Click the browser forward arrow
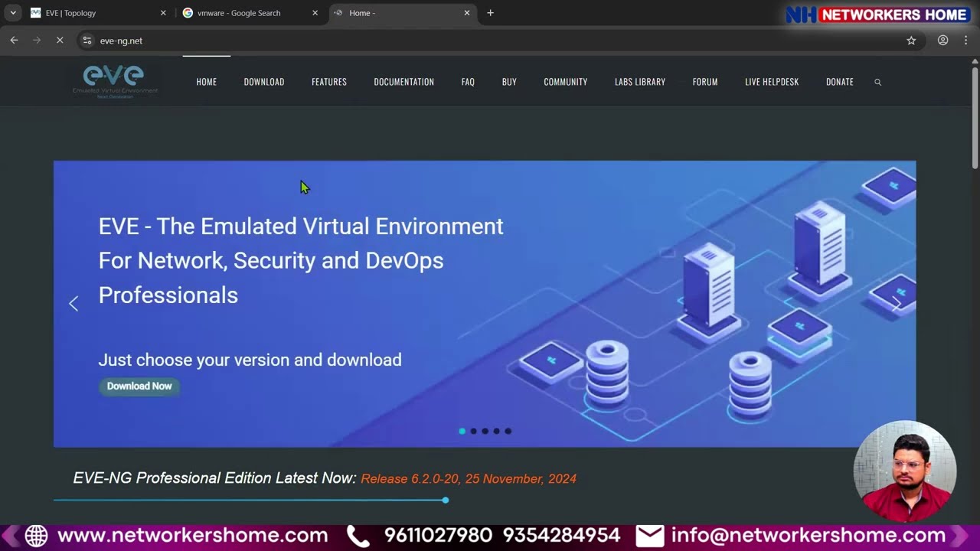The width and height of the screenshot is (980, 551). coord(36,41)
